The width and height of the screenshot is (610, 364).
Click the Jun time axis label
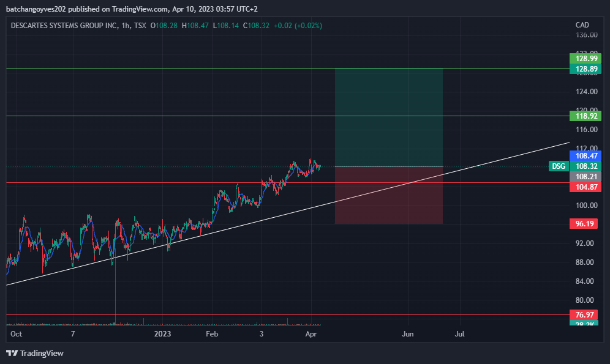[x=408, y=334]
